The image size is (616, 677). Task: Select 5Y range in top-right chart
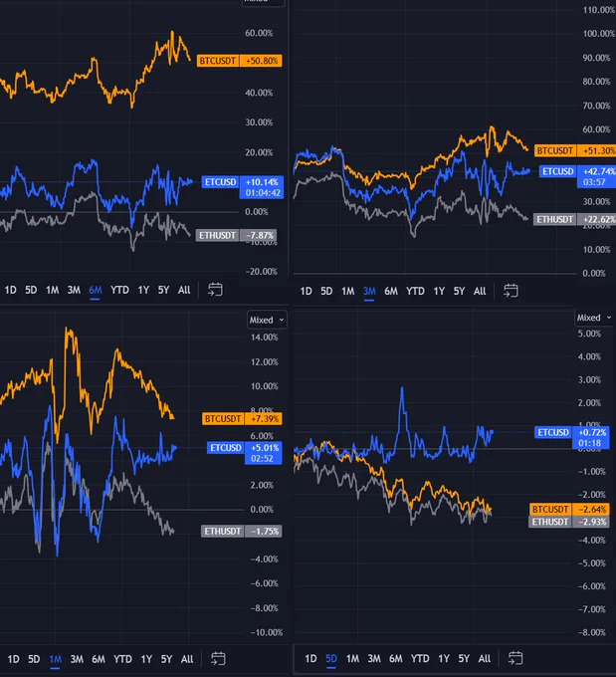click(x=460, y=291)
